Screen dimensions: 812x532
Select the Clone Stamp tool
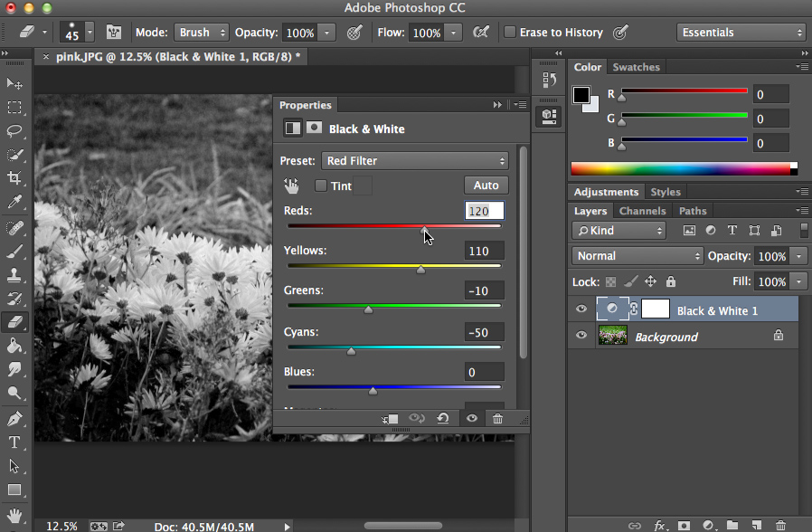[14, 274]
